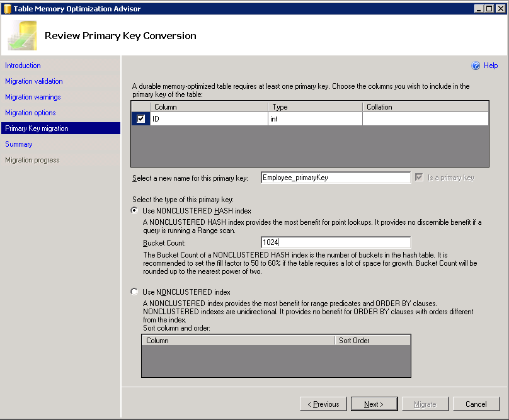Click the Sort Order column header
The image size is (509, 420).
click(x=373, y=341)
